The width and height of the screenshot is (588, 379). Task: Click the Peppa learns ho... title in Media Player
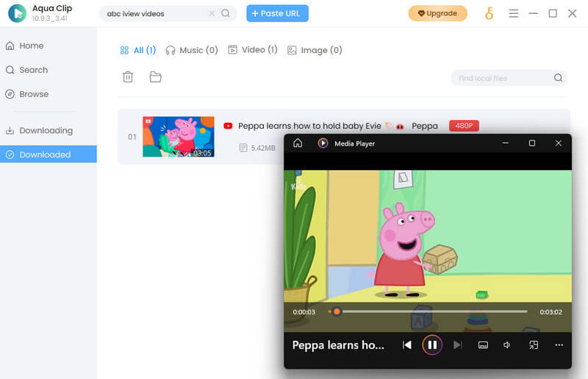coord(338,345)
